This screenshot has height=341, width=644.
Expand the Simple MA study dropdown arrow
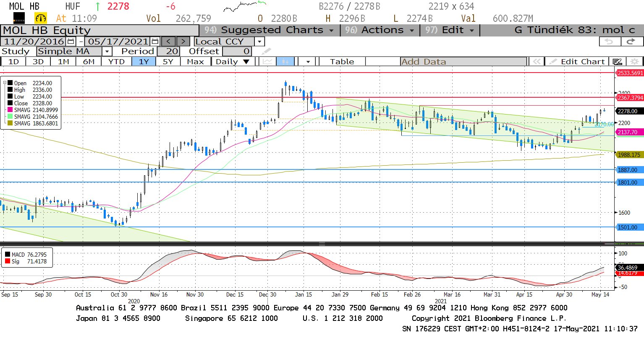point(107,52)
